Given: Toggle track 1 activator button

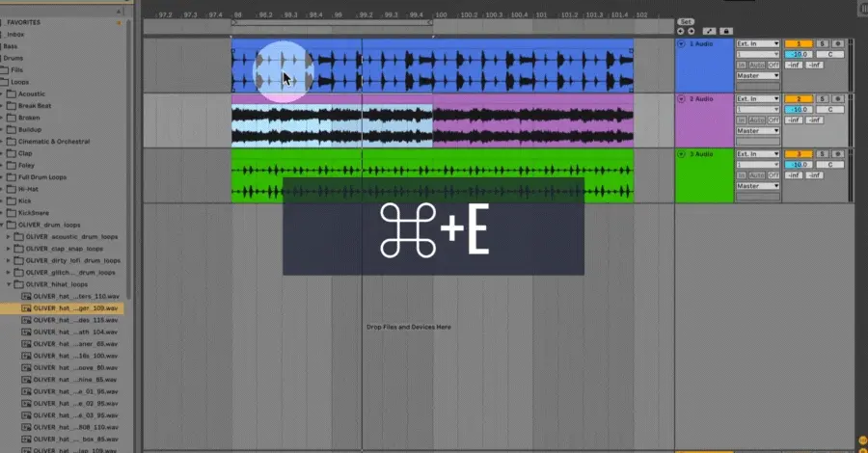Looking at the screenshot, I should [x=799, y=43].
